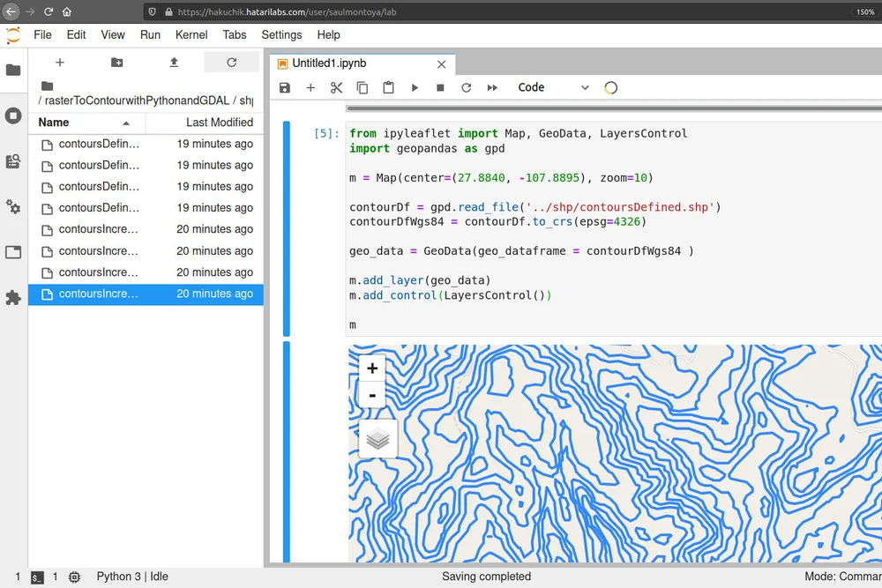Viewport: 882px width, 588px height.
Task: Reload the browser page
Action: 49,11
